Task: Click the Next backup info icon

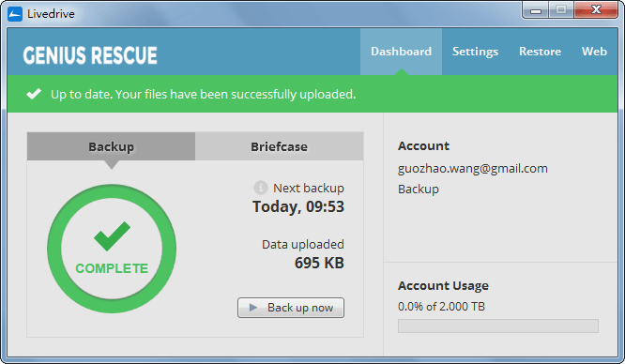Action: click(x=261, y=188)
